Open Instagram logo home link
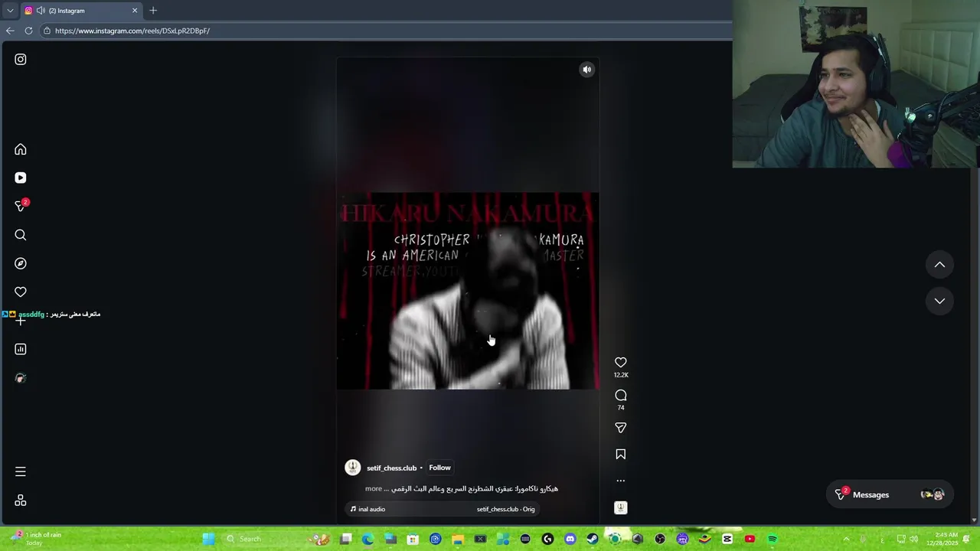Image resolution: width=980 pixels, height=551 pixels. click(21, 59)
